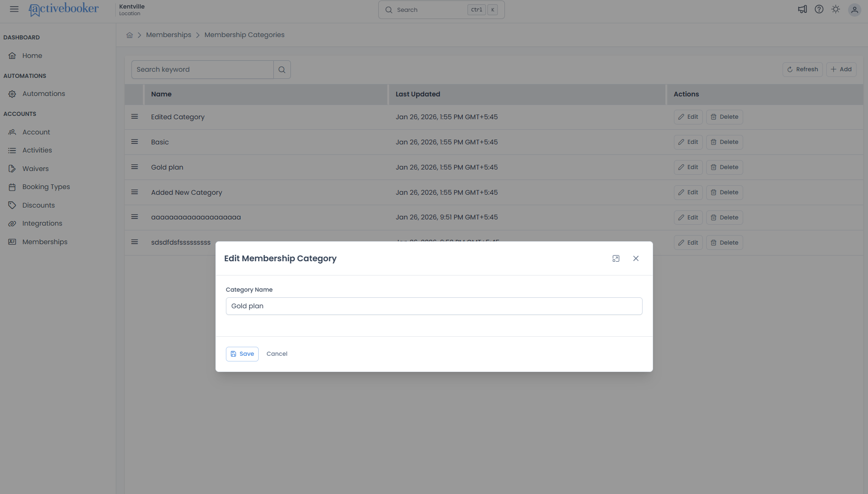This screenshot has height=494, width=868.
Task: Toggle the hamburger sidebar menu
Action: coord(14,9)
